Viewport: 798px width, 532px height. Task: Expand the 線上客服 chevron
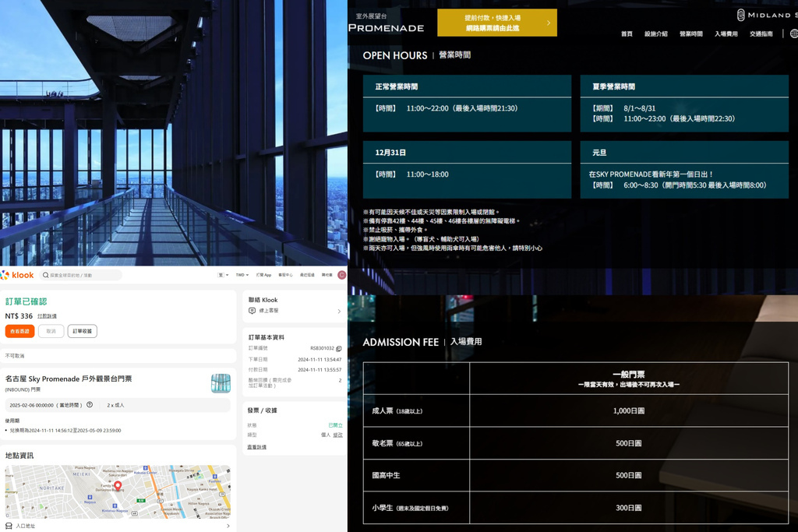coord(339,312)
